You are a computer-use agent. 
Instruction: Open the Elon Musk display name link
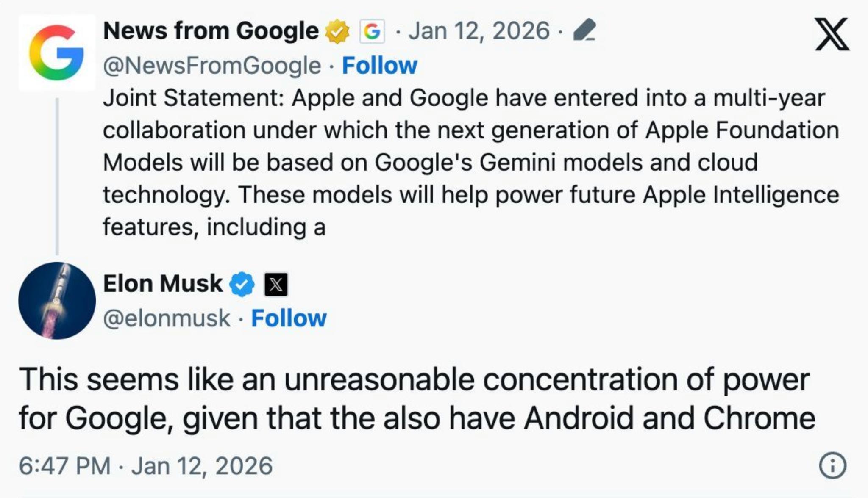[163, 283]
